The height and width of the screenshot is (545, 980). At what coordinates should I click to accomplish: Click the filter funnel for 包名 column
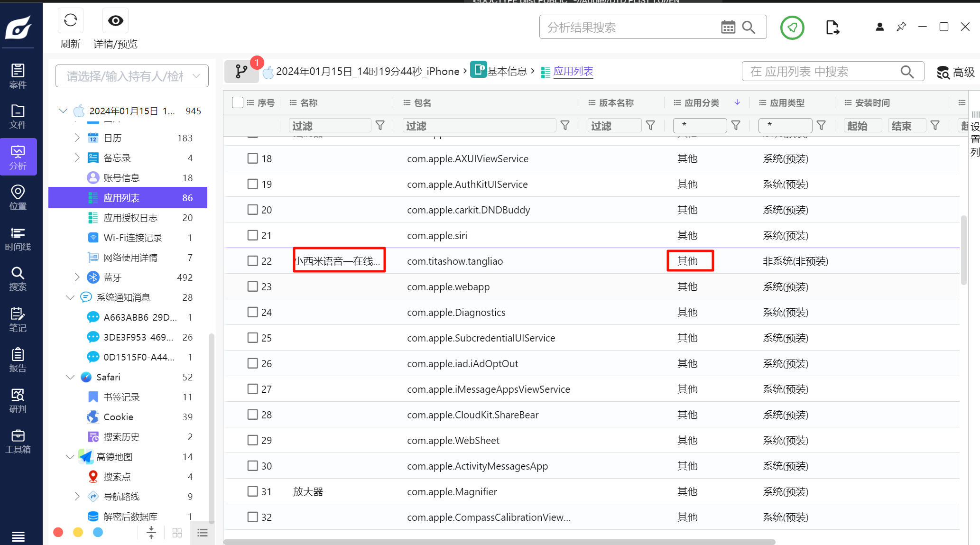564,125
